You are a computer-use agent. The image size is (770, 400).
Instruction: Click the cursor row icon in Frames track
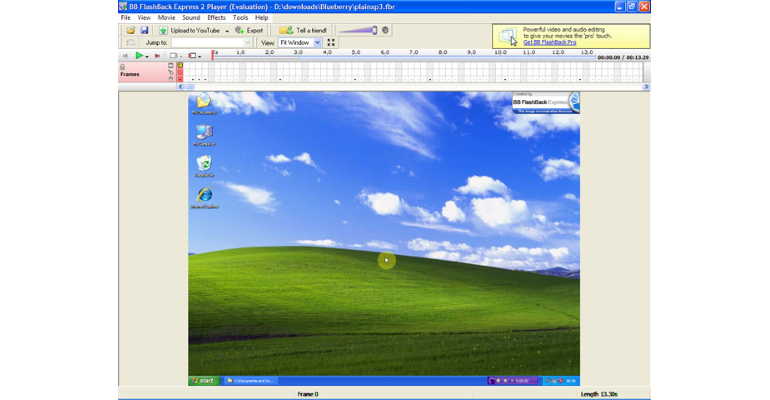pyautogui.click(x=171, y=72)
